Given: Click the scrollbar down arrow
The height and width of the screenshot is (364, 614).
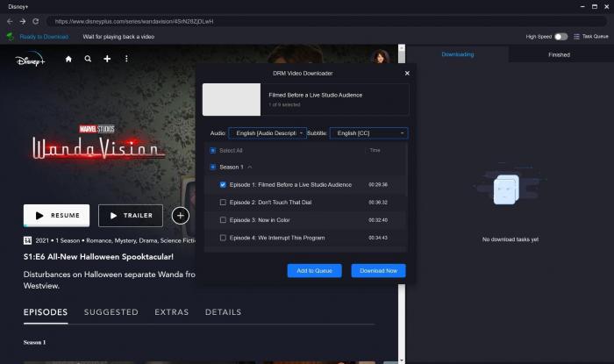Looking at the screenshot, I should tap(402, 360).
